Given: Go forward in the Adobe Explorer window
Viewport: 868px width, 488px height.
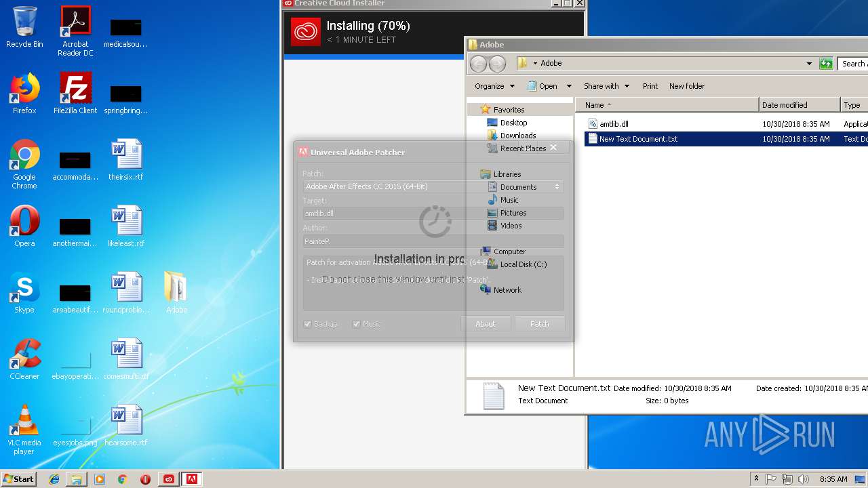Looking at the screenshot, I should click(x=498, y=64).
